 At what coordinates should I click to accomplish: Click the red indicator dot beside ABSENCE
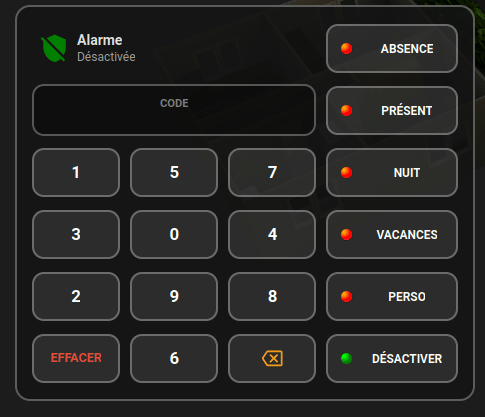(346, 48)
